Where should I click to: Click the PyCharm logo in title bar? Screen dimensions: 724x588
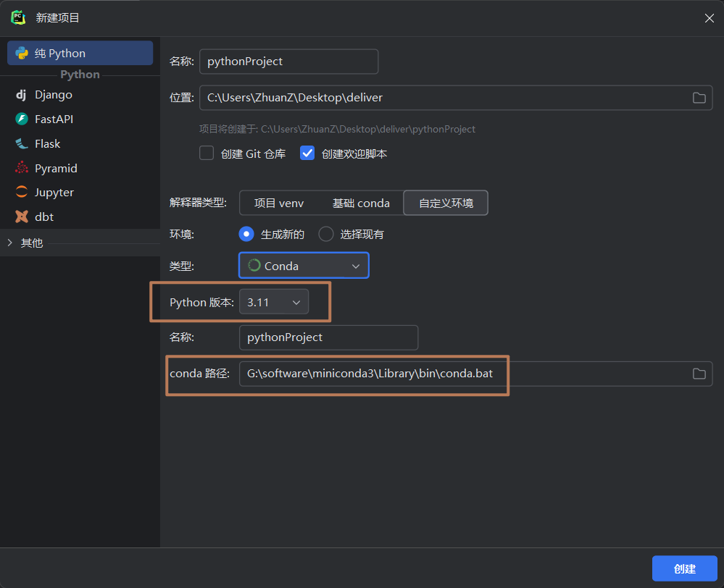(x=18, y=17)
